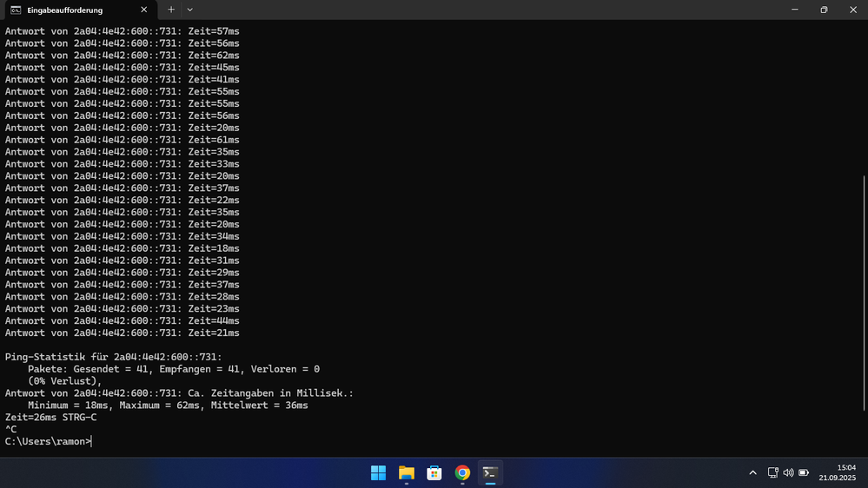The height and width of the screenshot is (488, 868).
Task: Show hidden system tray icons
Action: tap(752, 472)
